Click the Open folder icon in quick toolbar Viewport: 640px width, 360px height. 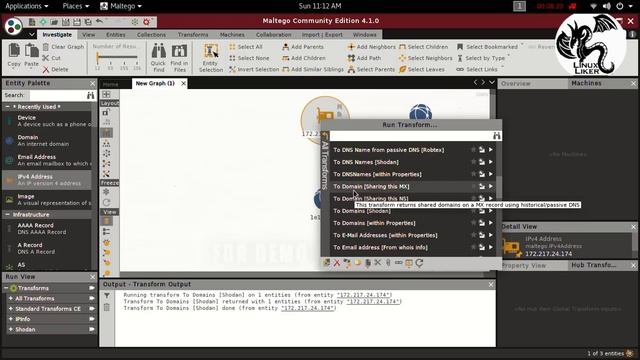(x=54, y=22)
